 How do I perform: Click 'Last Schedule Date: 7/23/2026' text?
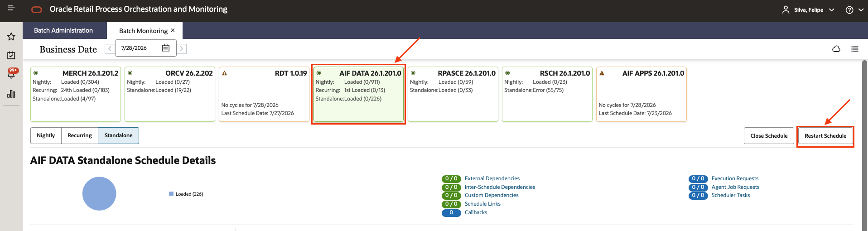pos(635,113)
